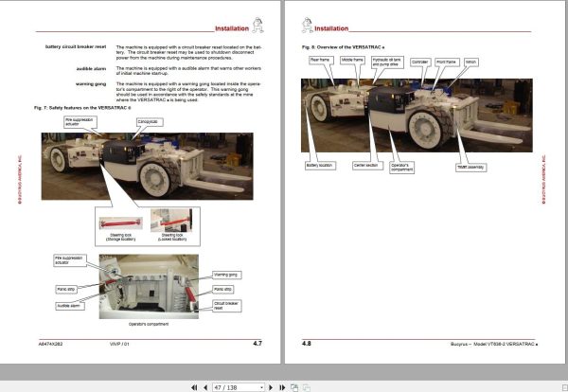Click the 'Battery location' callout label
Screen dimensions: 568x392
[x=320, y=166]
